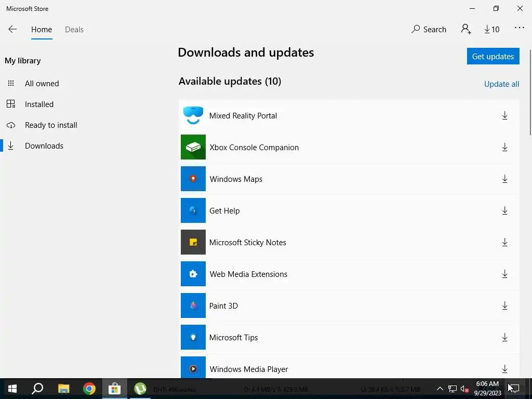Click the Windows Maps name

[x=236, y=179]
